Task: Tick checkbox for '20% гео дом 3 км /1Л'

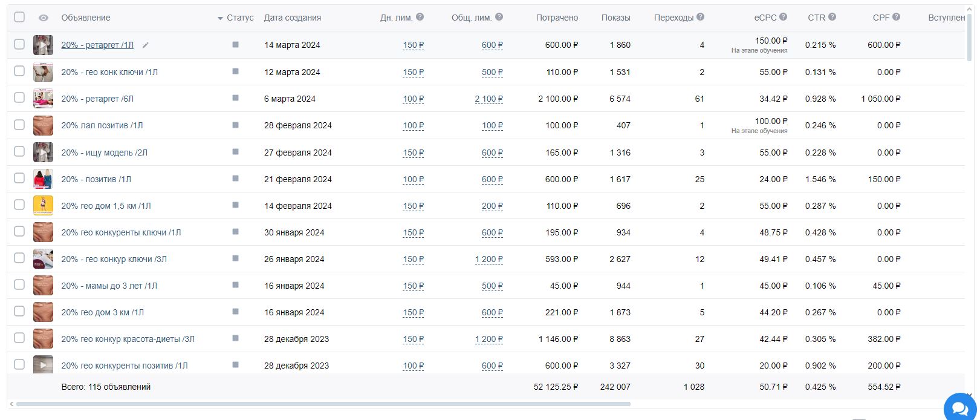Action: 19,311
